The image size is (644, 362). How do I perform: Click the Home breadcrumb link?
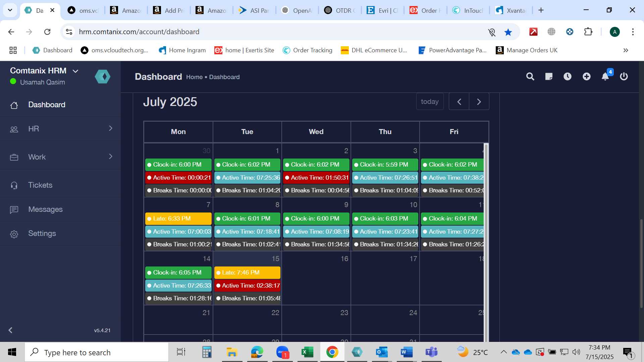point(194,77)
